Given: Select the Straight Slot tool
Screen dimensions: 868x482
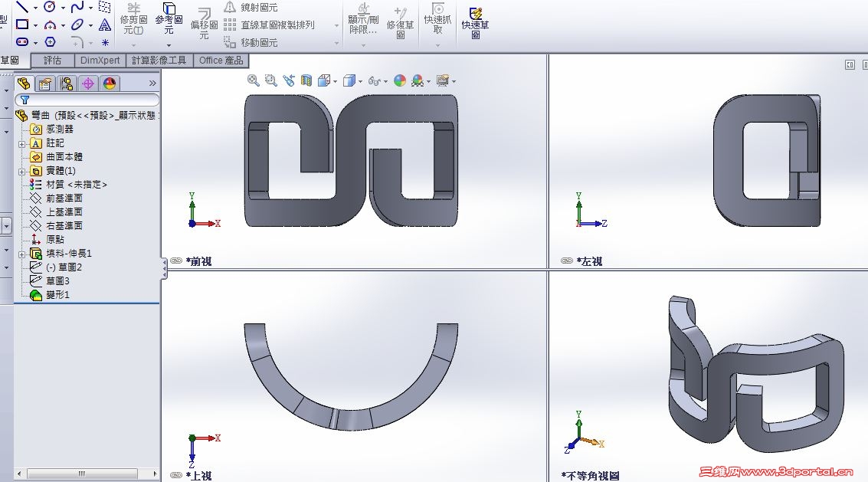Looking at the screenshot, I should click(22, 41).
